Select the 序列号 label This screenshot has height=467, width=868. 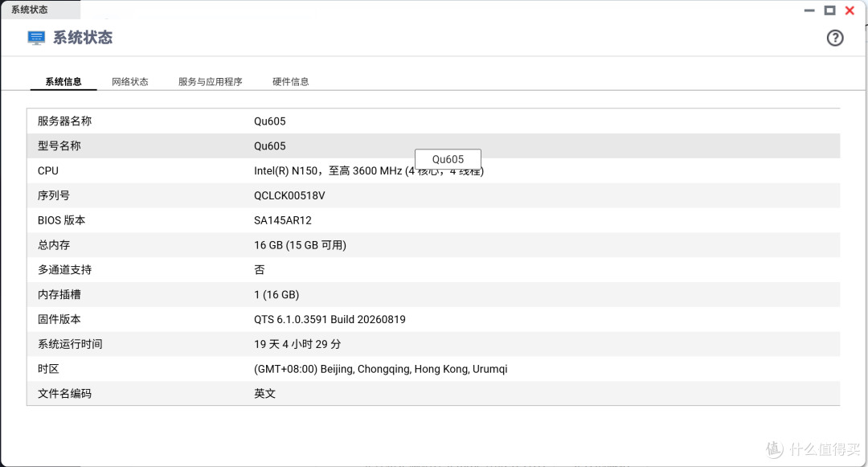click(x=54, y=195)
